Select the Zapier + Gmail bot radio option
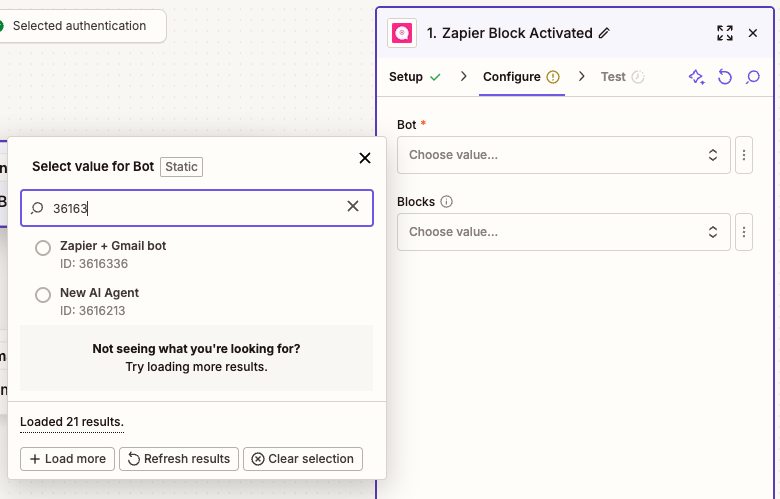This screenshot has height=499, width=780. [x=43, y=248]
